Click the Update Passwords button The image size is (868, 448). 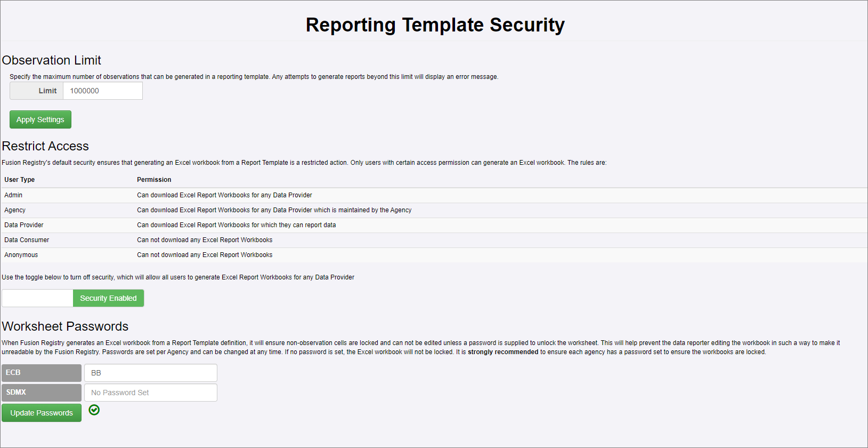42,413
